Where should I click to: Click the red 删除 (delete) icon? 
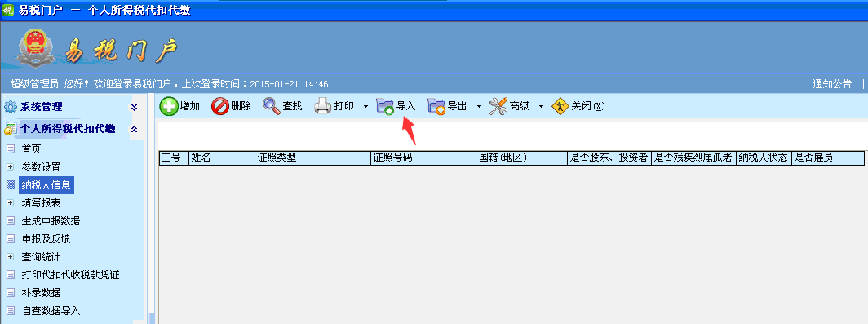click(219, 106)
